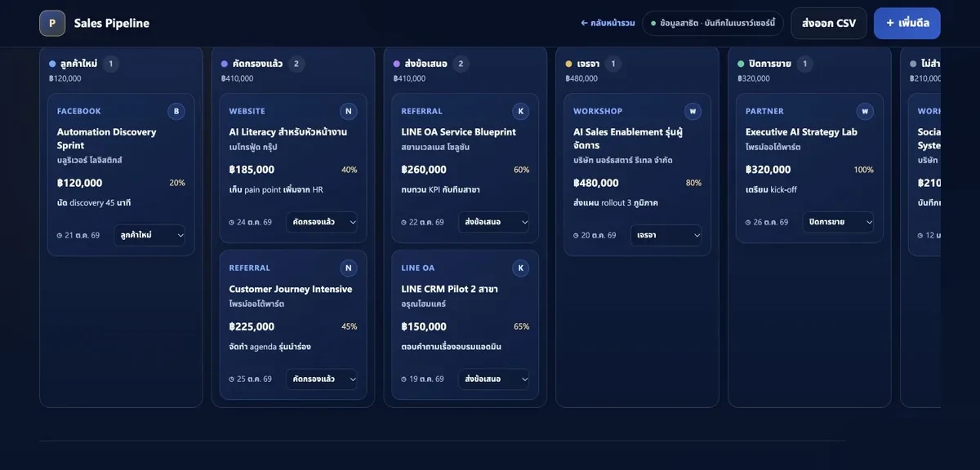Add a new deal with เพิ่มดีล
Viewport: 980px width, 470px height.
[907, 23]
